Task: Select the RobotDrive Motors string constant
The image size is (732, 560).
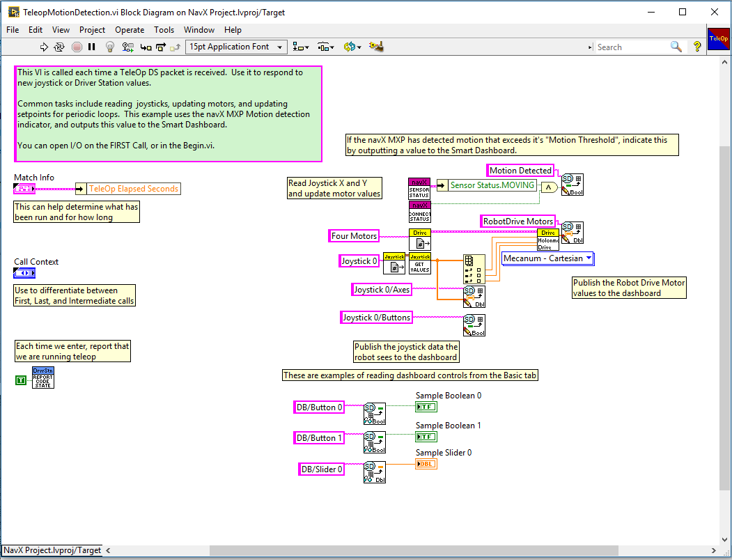Action: (517, 221)
